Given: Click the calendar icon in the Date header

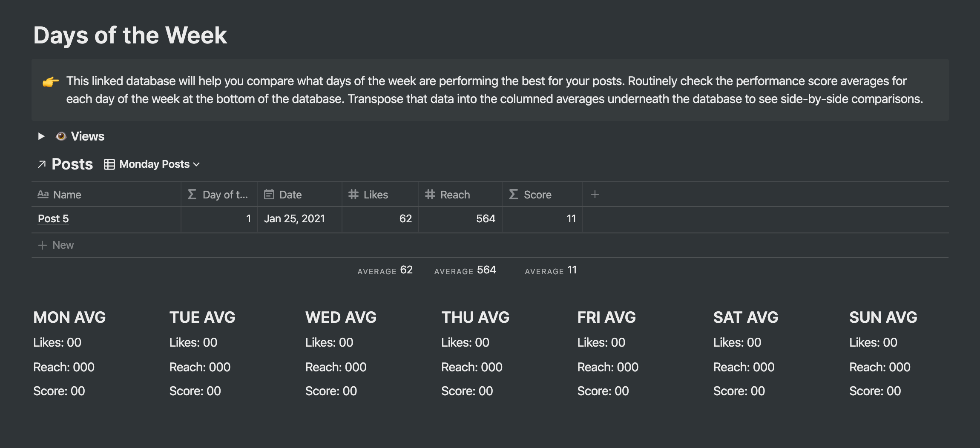Looking at the screenshot, I should coord(269,194).
